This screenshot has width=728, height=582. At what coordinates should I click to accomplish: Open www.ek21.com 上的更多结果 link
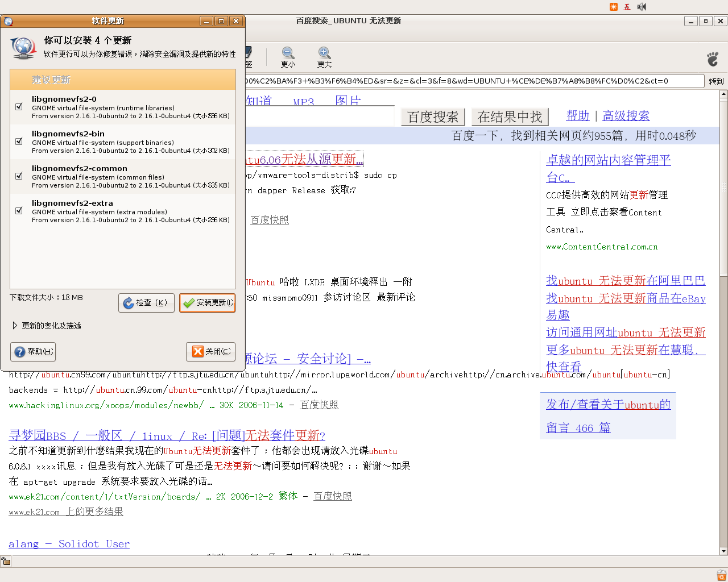click(x=66, y=512)
